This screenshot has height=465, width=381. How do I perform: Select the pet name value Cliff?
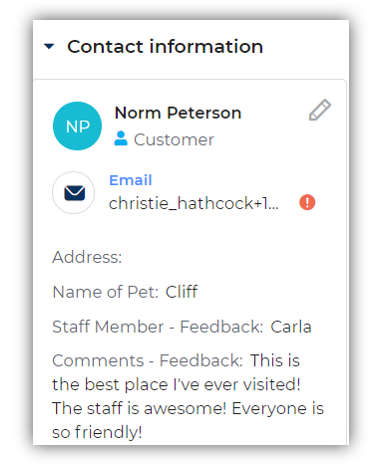click(182, 292)
